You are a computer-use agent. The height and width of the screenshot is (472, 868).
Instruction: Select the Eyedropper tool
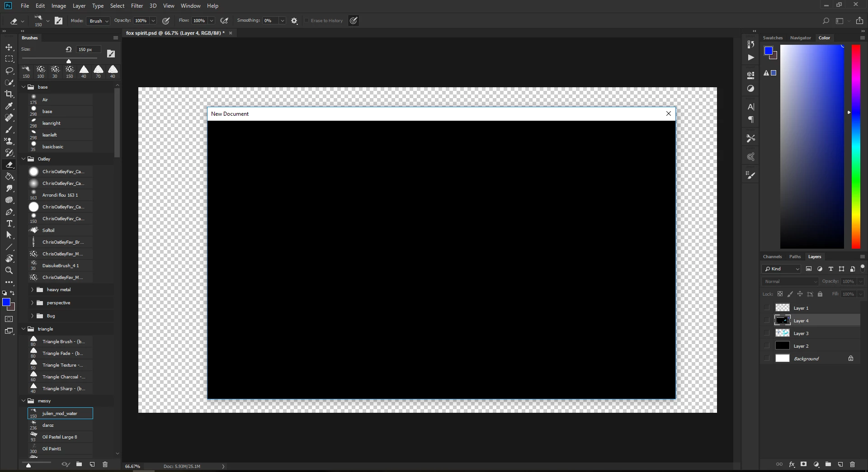click(x=9, y=106)
